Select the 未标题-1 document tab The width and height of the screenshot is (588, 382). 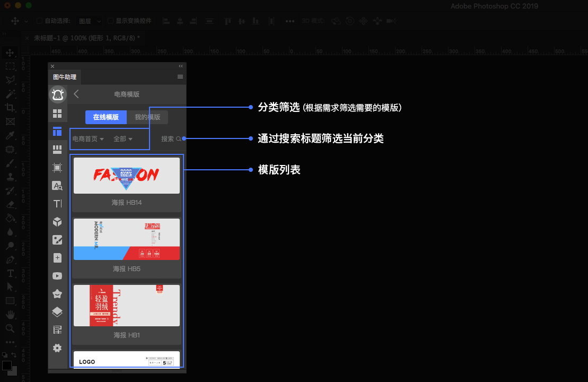[x=86, y=38]
